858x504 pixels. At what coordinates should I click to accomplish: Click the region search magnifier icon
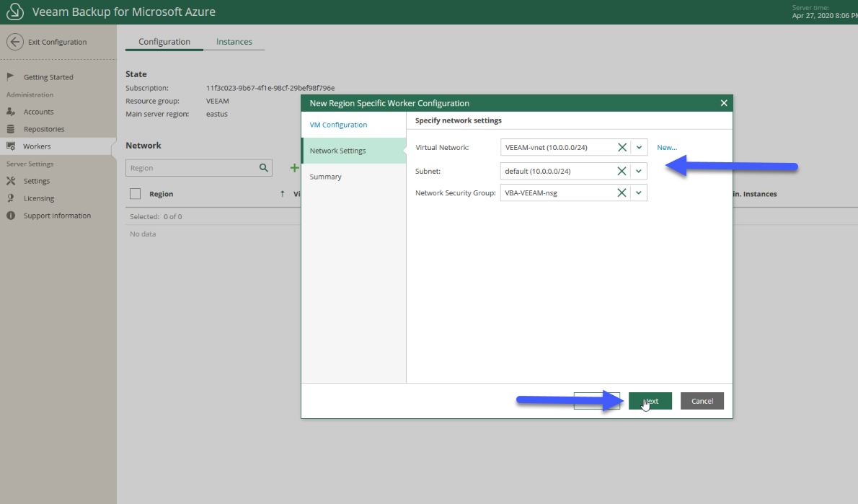[264, 168]
